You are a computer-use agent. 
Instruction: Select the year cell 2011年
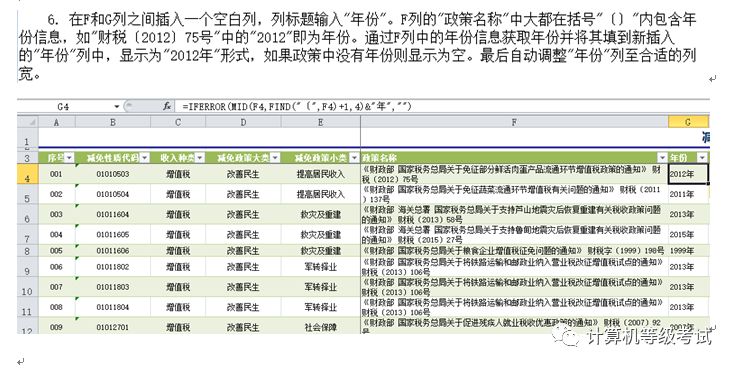point(688,194)
